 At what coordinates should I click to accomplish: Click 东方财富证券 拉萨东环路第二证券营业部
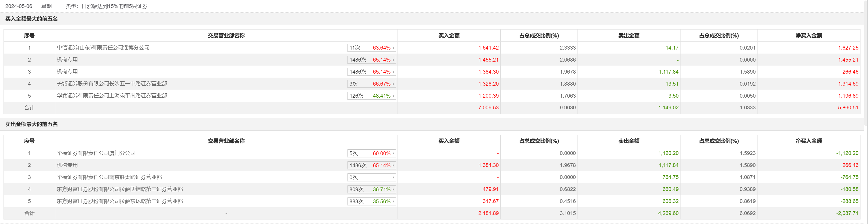point(119,201)
